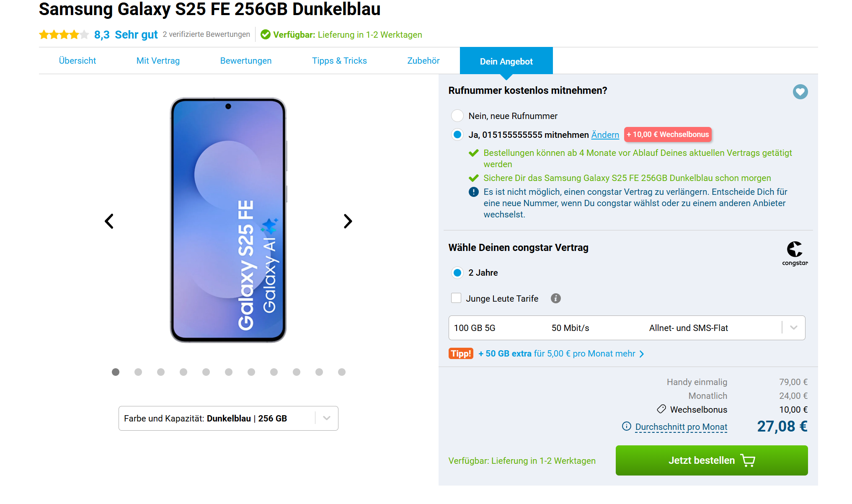Image resolution: width=852 pixels, height=504 pixels.
Task: Jump to the last carousel dot
Action: pos(342,372)
